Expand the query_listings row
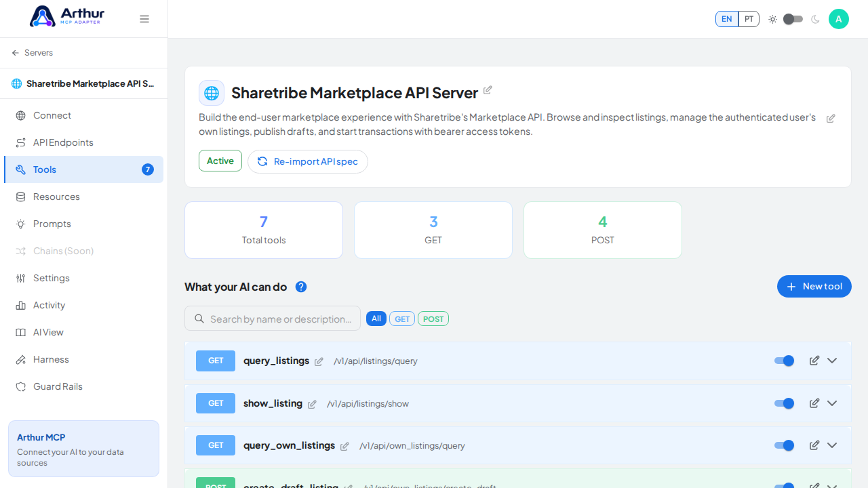This screenshot has height=488, width=868. pyautogui.click(x=832, y=361)
